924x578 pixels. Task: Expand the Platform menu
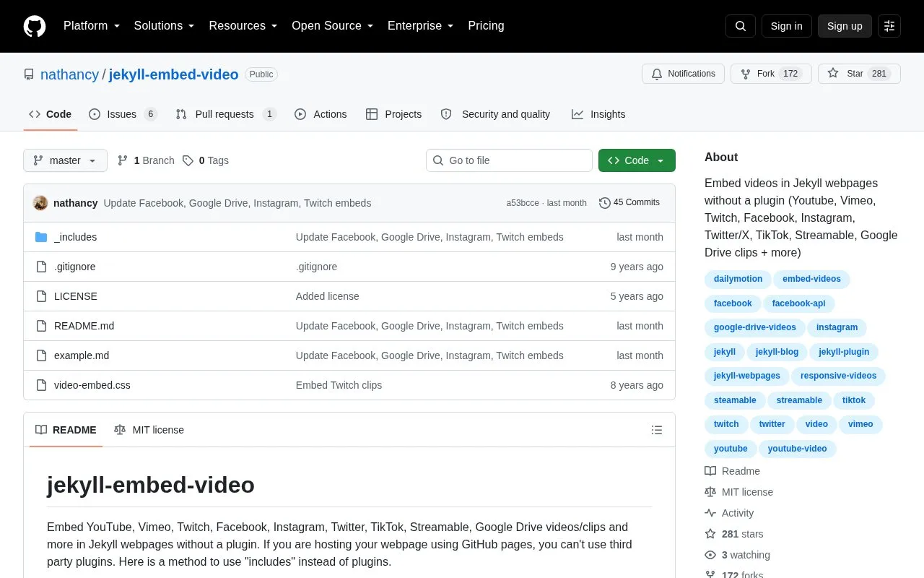[x=92, y=26]
